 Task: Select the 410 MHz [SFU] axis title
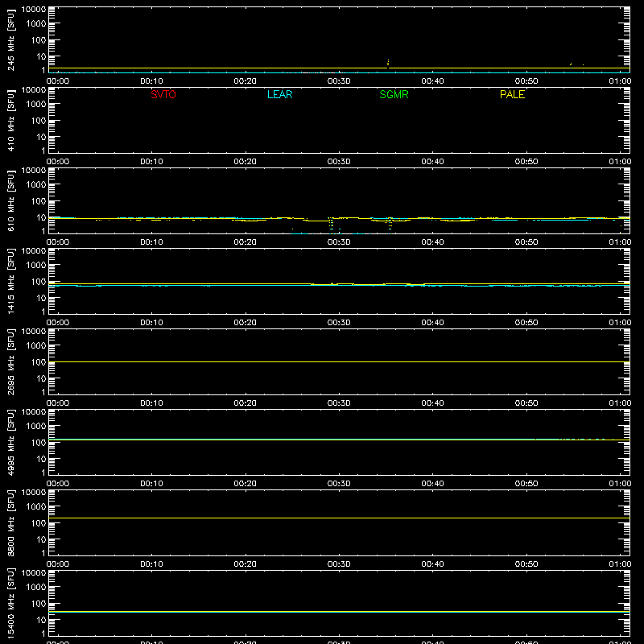[10, 122]
